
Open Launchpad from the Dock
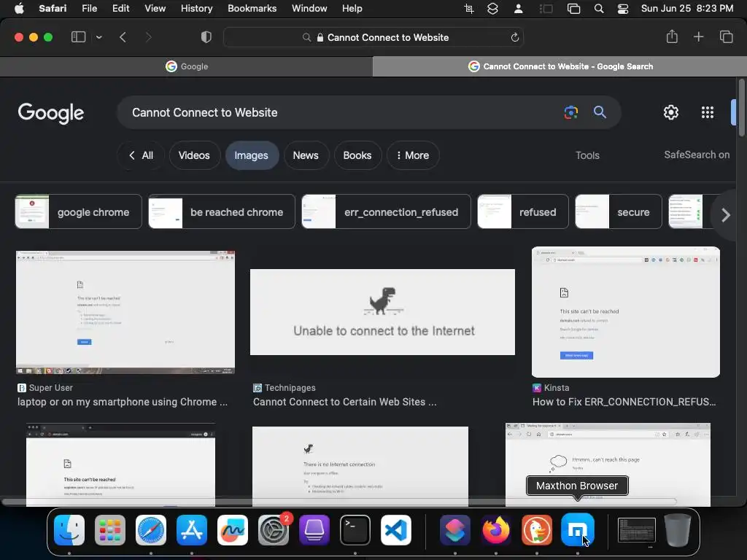(110, 530)
